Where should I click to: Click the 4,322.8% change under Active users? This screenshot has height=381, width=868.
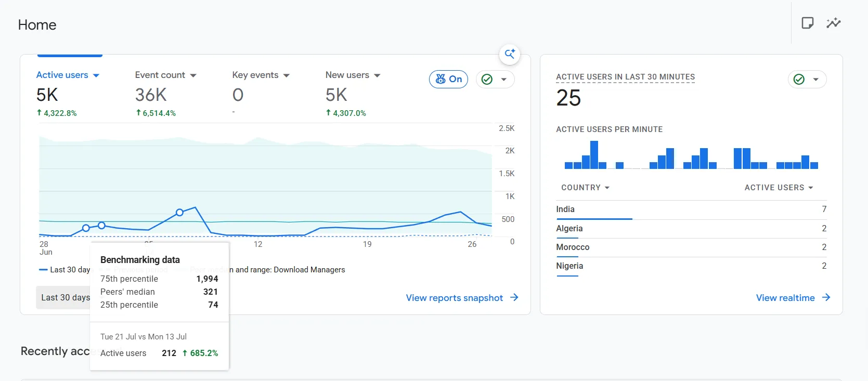tap(56, 113)
